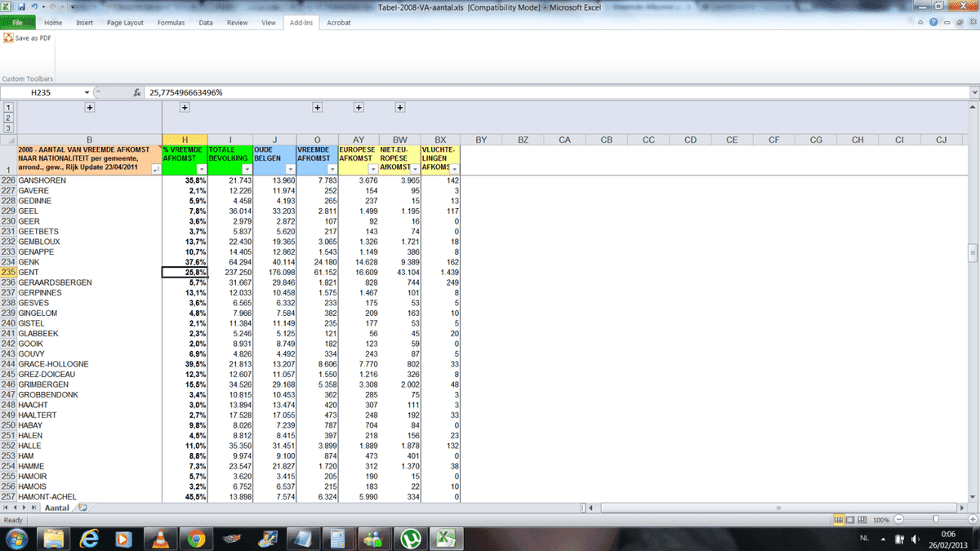Click the Save as PDF add-in button
Screen dimensions: 980x551
coord(28,38)
